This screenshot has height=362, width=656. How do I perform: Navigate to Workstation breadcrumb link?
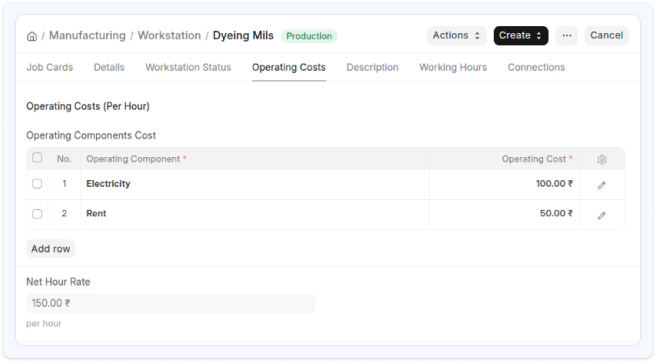pyautogui.click(x=169, y=36)
